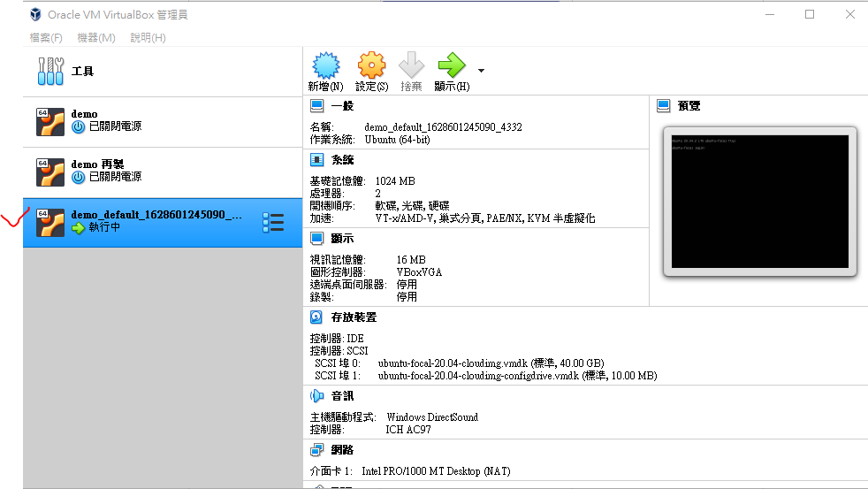This screenshot has width=868, height=489.
Task: Click boot order value '軟碟, 光碟, 硬碟'
Action: click(413, 205)
